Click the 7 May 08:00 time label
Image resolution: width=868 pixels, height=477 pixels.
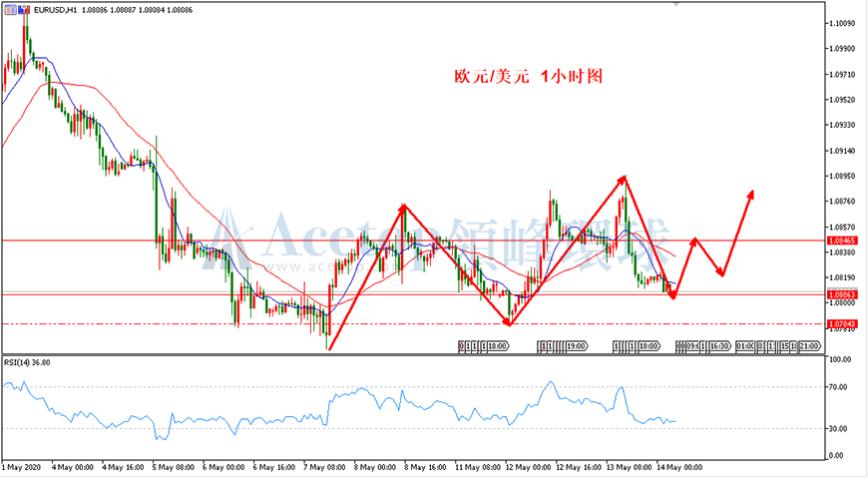[324, 468]
